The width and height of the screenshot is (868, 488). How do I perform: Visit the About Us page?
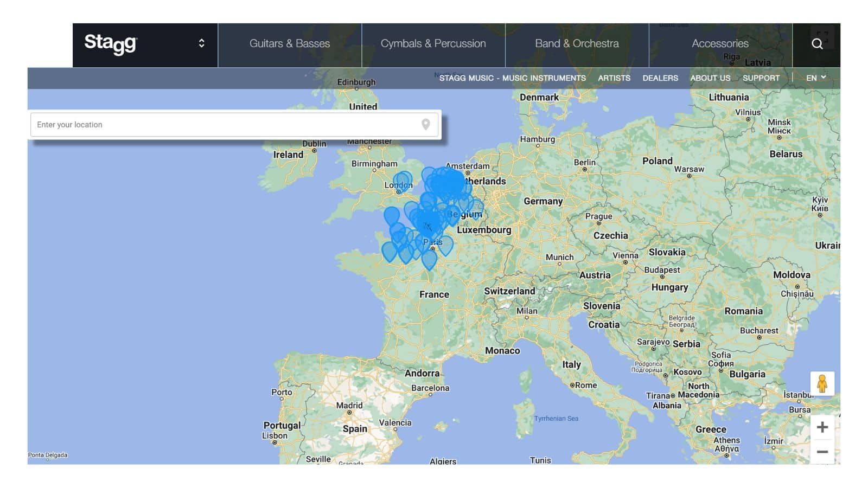pos(710,78)
